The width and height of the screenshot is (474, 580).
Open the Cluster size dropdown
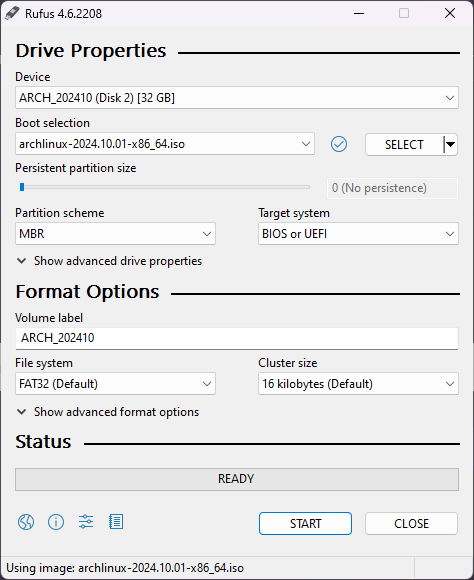point(358,384)
